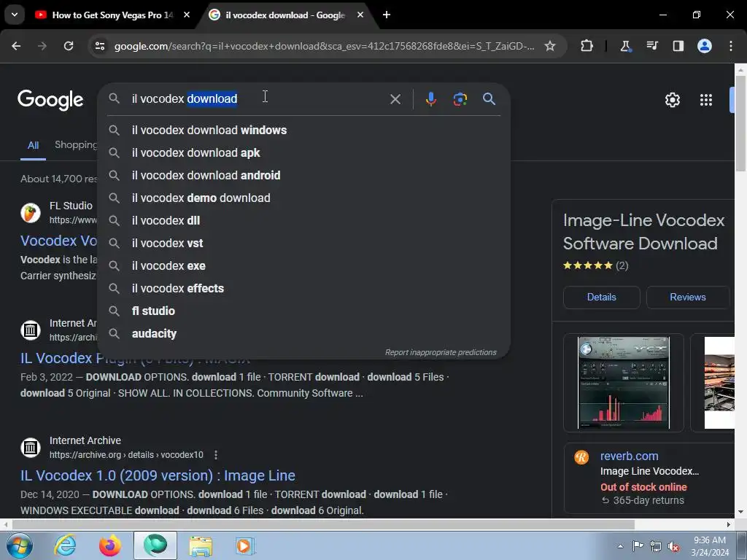747x560 pixels.
Task: Choose suggestion 'il vocodex download android'
Action: click(x=303, y=175)
